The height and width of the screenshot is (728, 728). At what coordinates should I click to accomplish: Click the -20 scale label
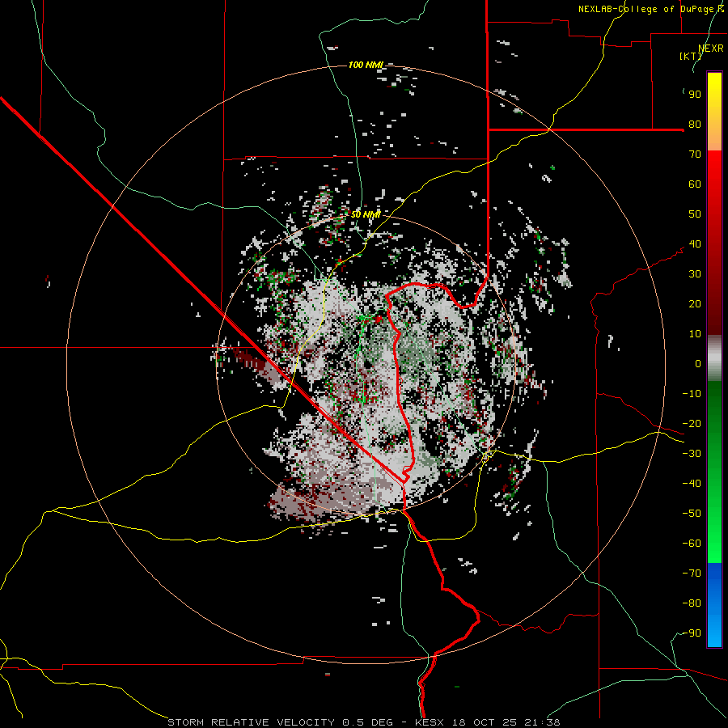(692, 424)
